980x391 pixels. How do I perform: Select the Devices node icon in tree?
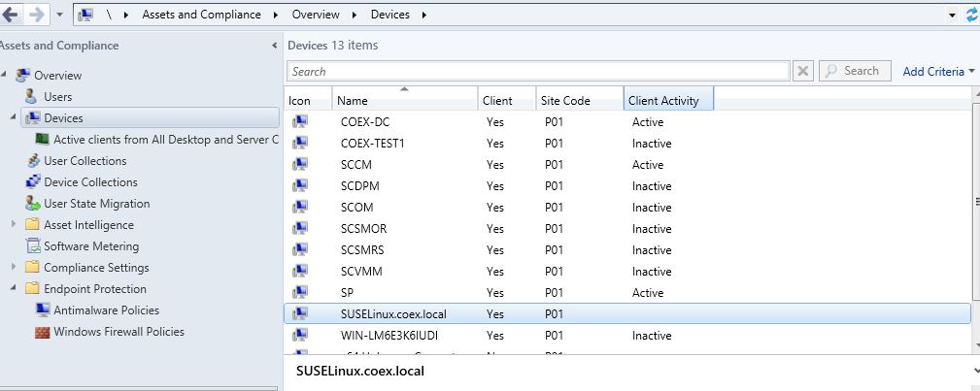(x=32, y=118)
